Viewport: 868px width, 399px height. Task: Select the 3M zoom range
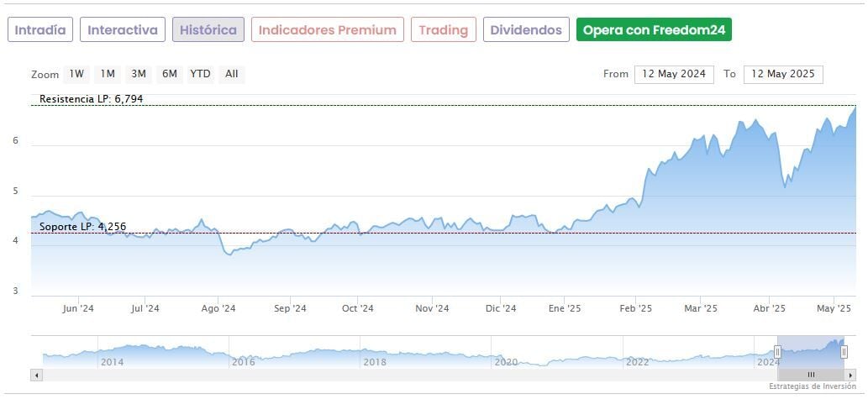pos(139,74)
